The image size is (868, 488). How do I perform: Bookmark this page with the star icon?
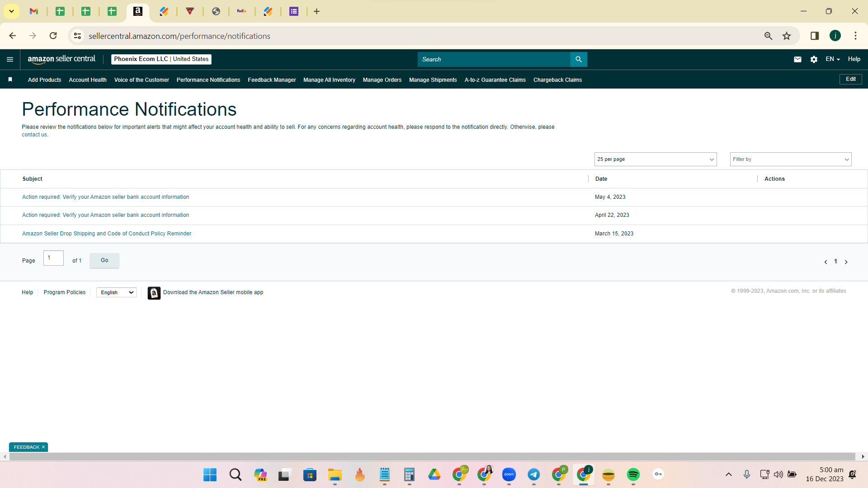pos(787,36)
